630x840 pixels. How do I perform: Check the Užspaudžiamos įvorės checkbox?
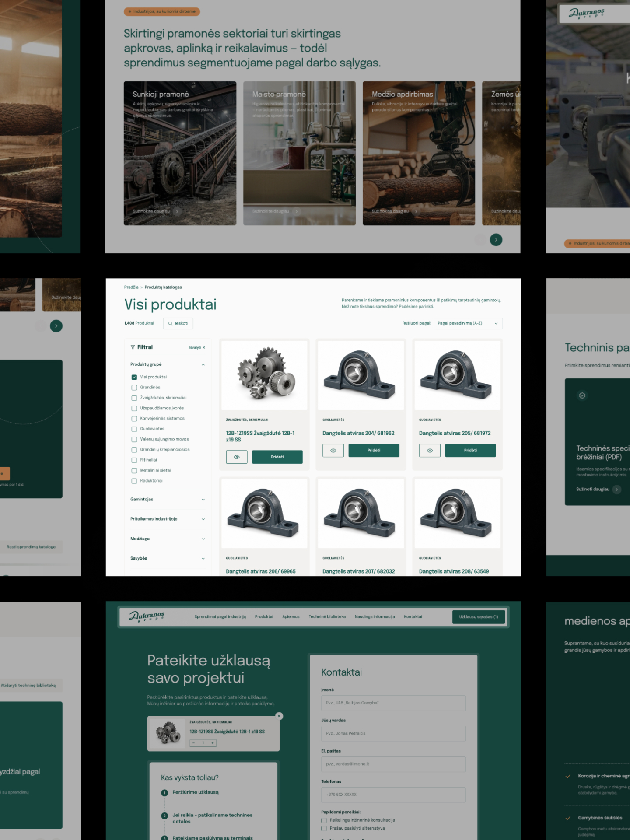pyautogui.click(x=134, y=408)
